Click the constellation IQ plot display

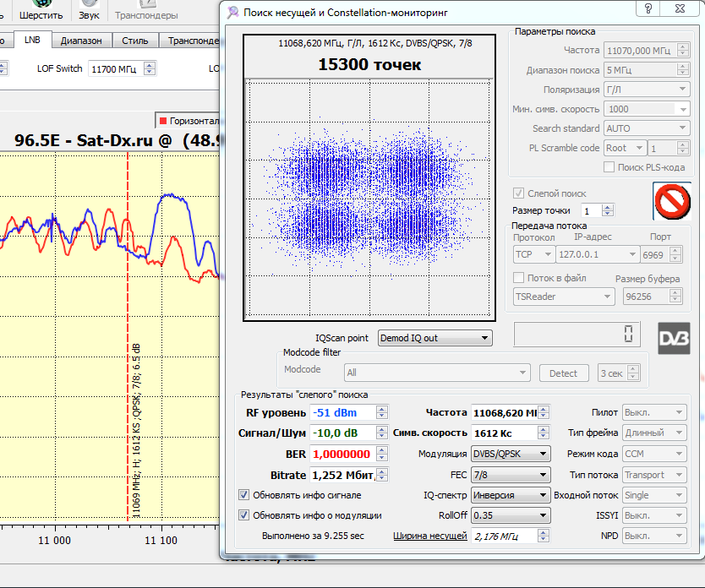point(369,198)
